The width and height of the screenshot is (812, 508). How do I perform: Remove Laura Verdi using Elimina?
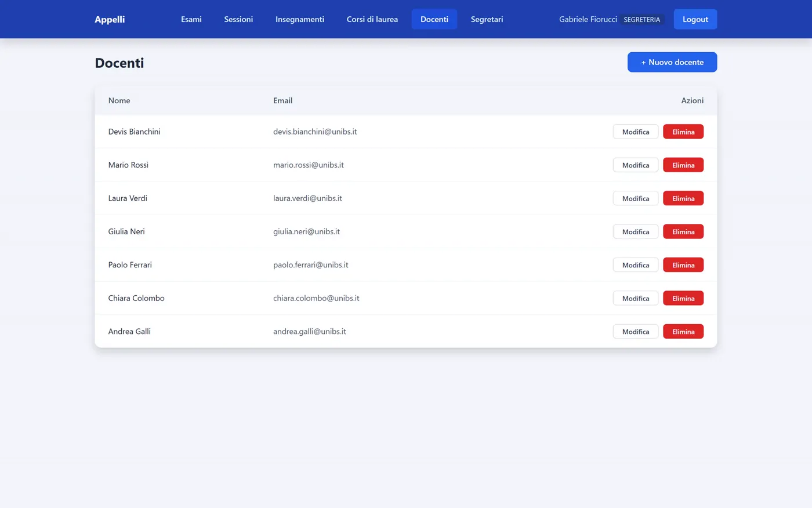tap(683, 198)
